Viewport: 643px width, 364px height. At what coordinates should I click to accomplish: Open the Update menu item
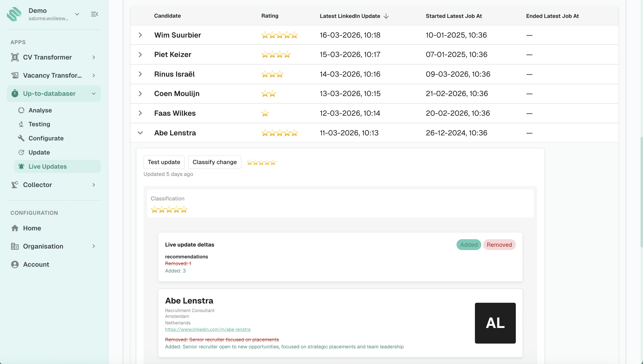click(39, 152)
